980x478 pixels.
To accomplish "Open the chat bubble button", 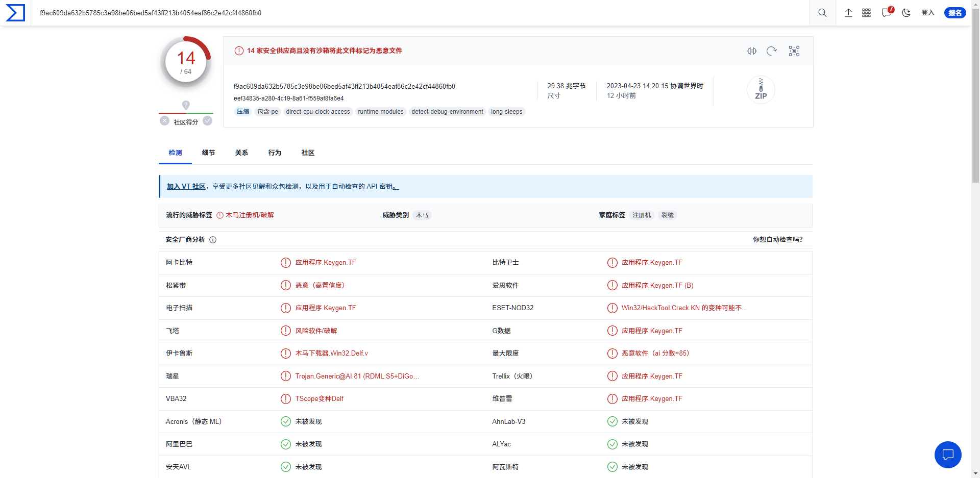I will pyautogui.click(x=948, y=455).
